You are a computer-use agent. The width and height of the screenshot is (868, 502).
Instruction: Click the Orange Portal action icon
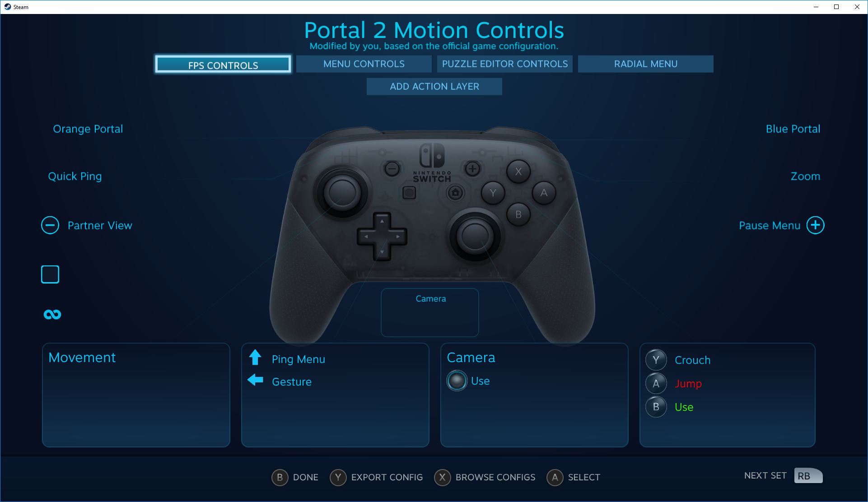pyautogui.click(x=88, y=128)
